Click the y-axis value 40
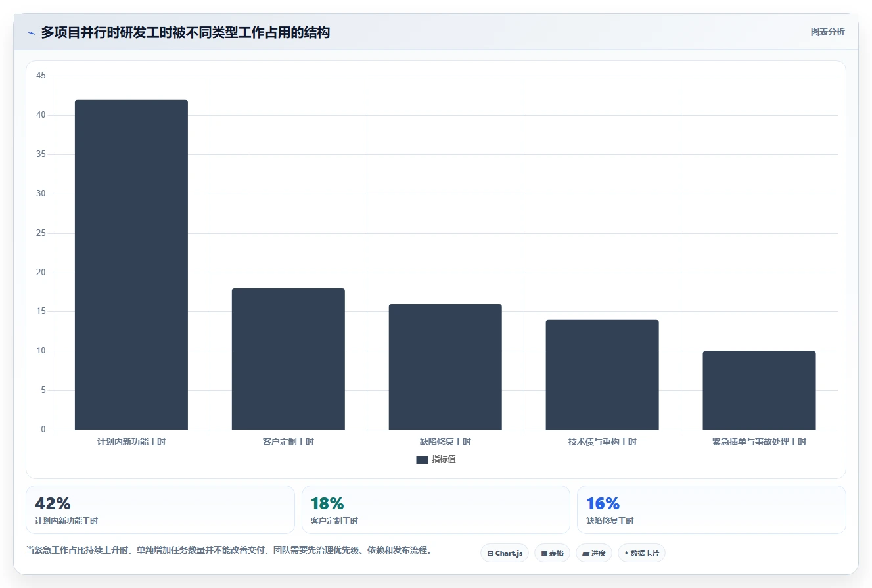The image size is (872, 588). [41, 115]
